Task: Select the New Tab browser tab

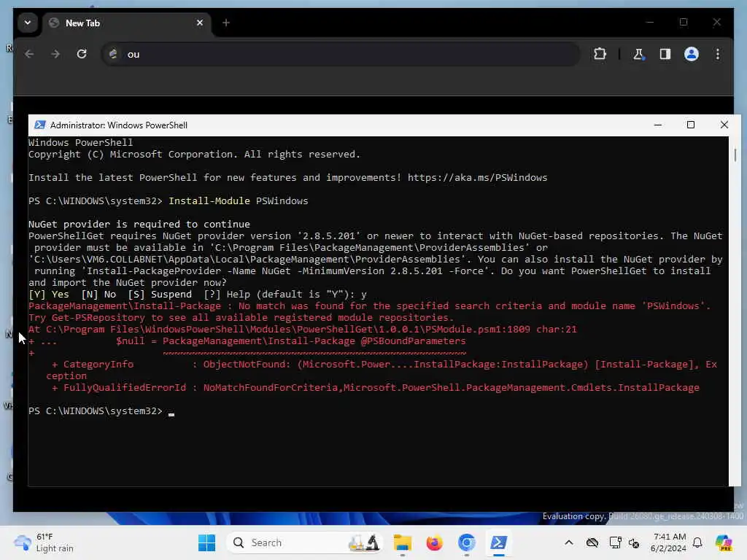Action: tap(127, 23)
